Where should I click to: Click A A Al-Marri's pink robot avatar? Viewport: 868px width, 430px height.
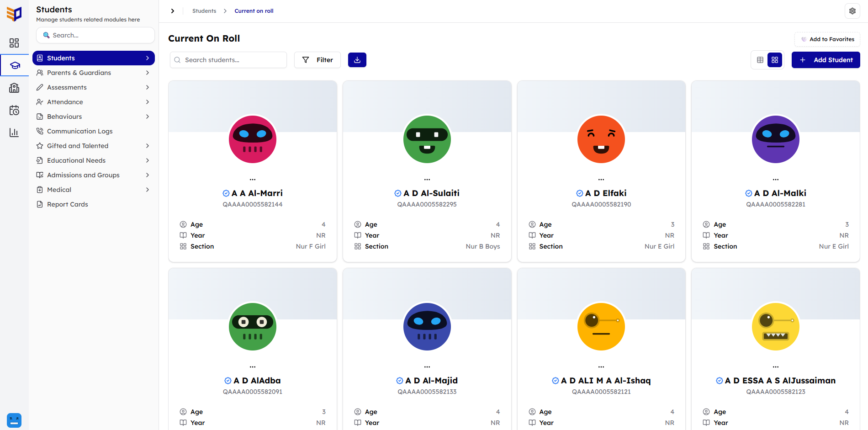[x=253, y=139]
